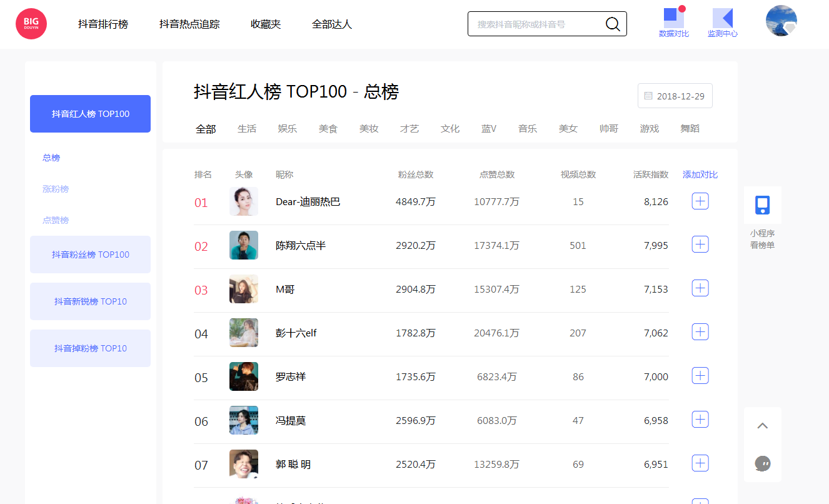The width and height of the screenshot is (829, 504).
Task: Add Dear-迪丽热巴 to comparison
Action: pyautogui.click(x=700, y=201)
